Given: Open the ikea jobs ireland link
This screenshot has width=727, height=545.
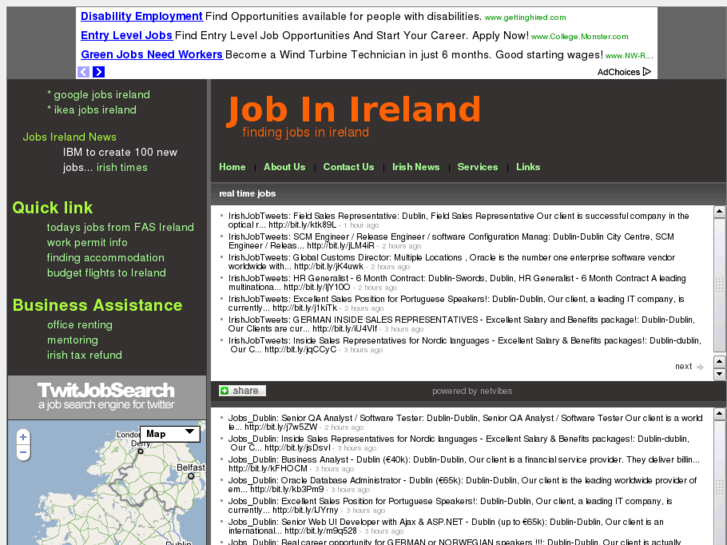Looking at the screenshot, I should coord(95,110).
